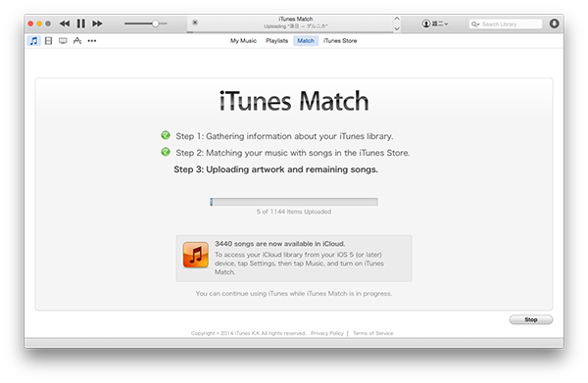Screen dimensions: 588x383
Task: Click the iTunes Match heading
Action: tap(294, 101)
